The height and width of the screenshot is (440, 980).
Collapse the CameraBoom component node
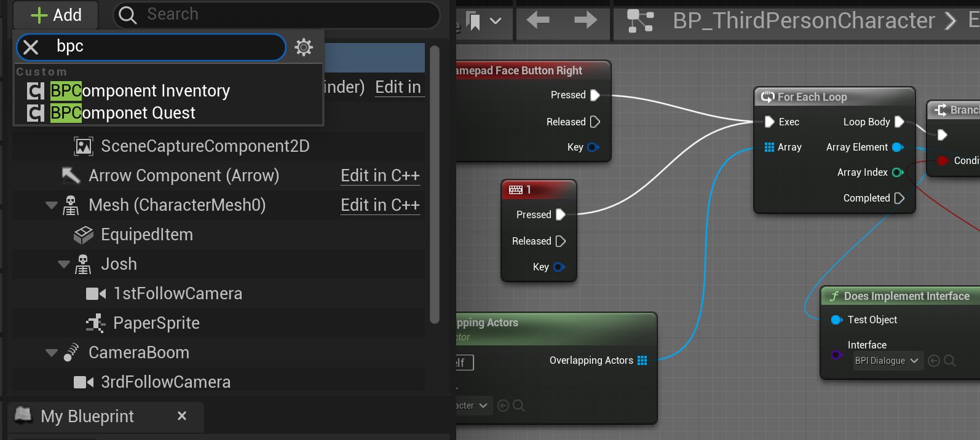[x=52, y=353]
